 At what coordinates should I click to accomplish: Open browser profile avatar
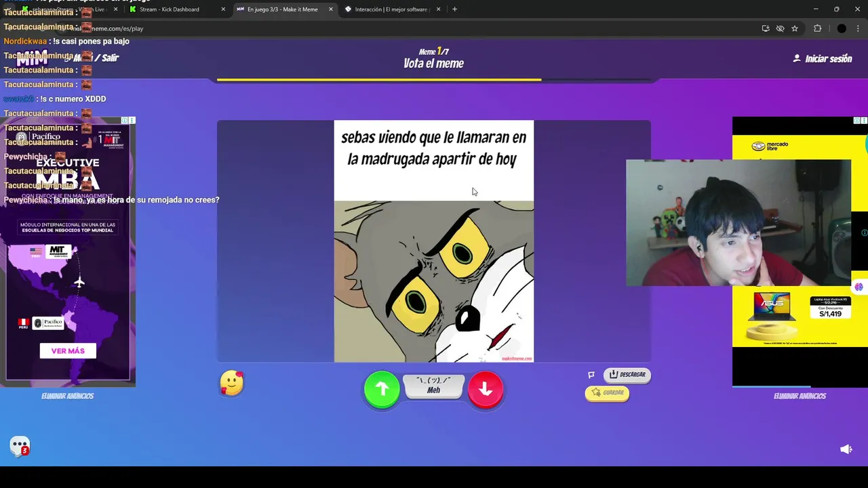(x=842, y=28)
